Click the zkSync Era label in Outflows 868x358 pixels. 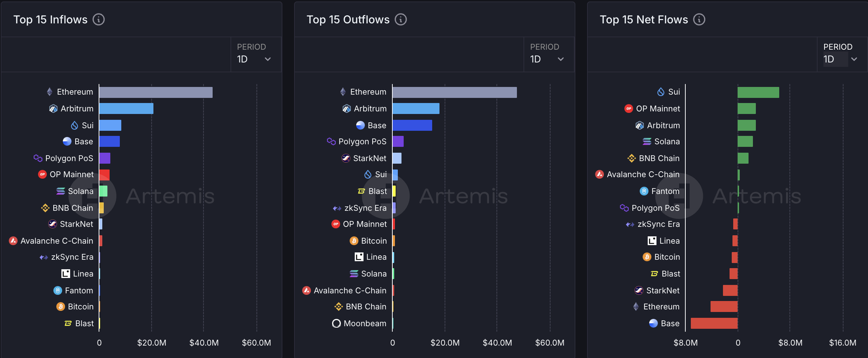pyautogui.click(x=365, y=208)
